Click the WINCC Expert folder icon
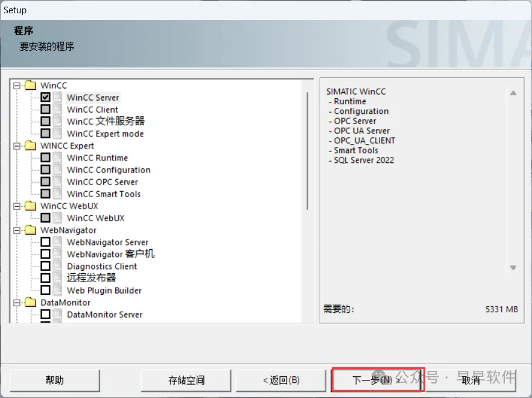Screen dimensions: 532x398 pos(31,145)
